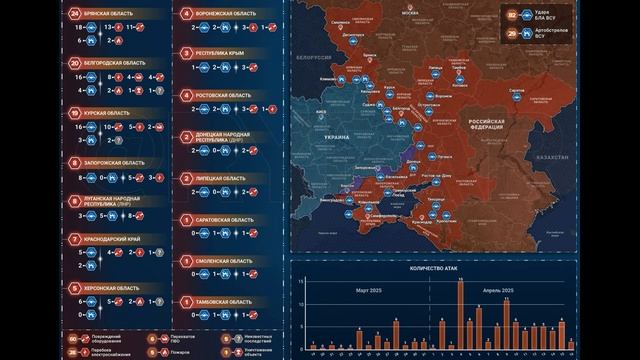Screen dimensions: 640x360
Task: Click the artillery icon in Саратовская область
Action: pos(225,233)
